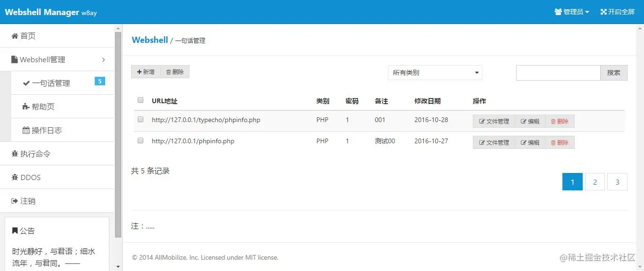Click the date 2016-10-27
Viewport: 644px width, 271px height.
[431, 141]
